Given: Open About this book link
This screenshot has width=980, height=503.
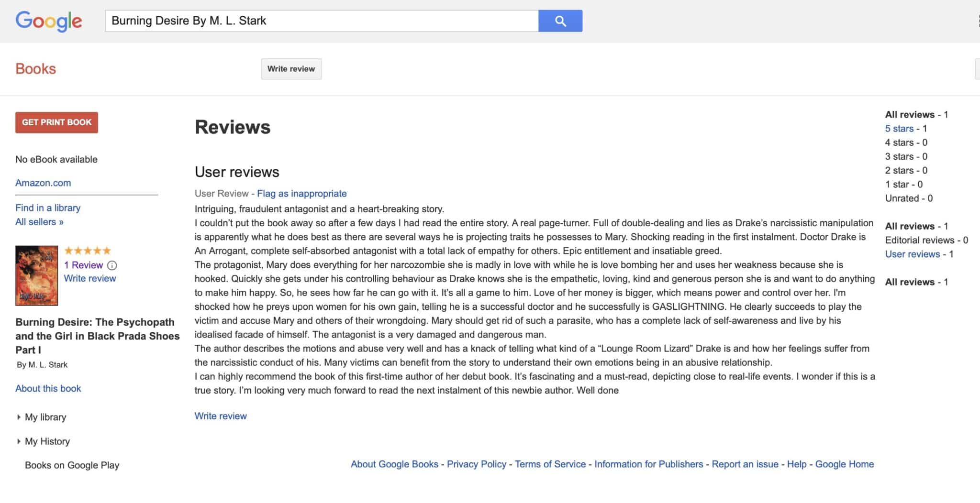Looking at the screenshot, I should 48,389.
